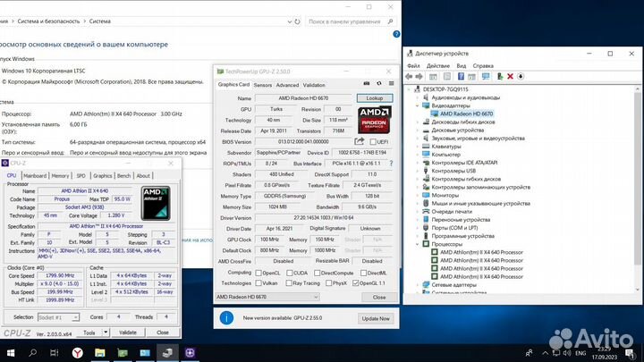Switch to the Sensors tab in GPU-Z

click(263, 85)
